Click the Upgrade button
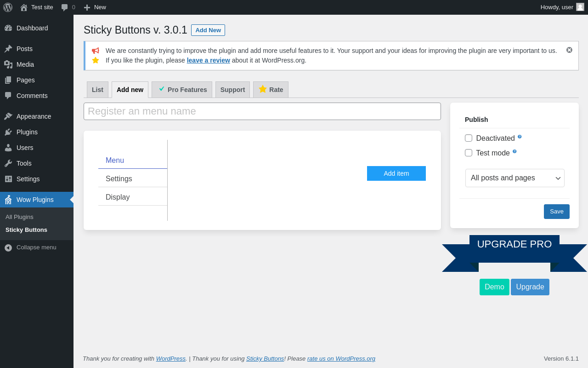Viewport: 588px width, 368px height. 530,287
